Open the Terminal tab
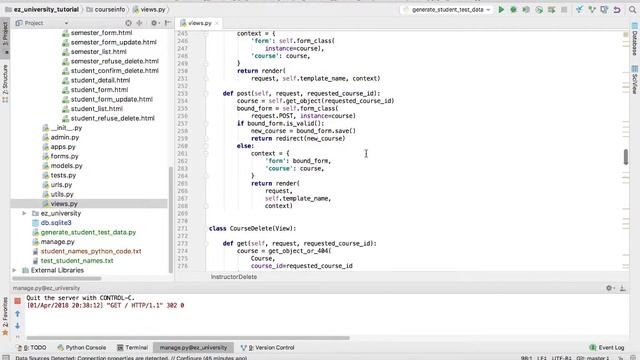The width and height of the screenshot is (640, 360). [x=132, y=348]
